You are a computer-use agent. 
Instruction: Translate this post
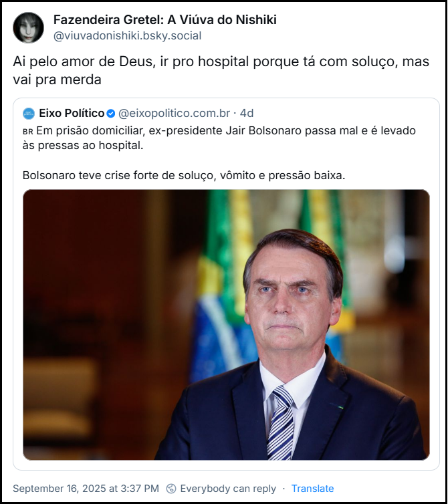312,489
